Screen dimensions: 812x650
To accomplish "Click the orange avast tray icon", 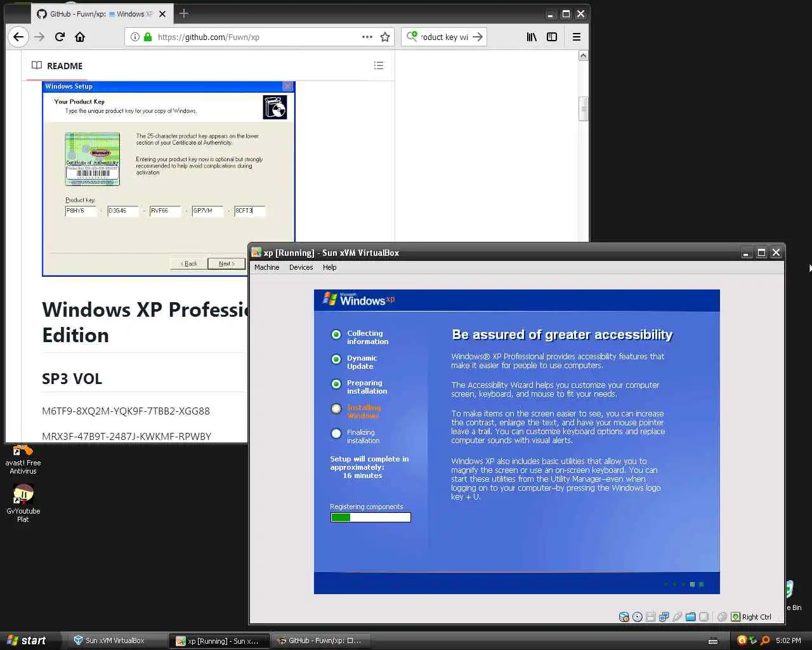I will coord(742,640).
